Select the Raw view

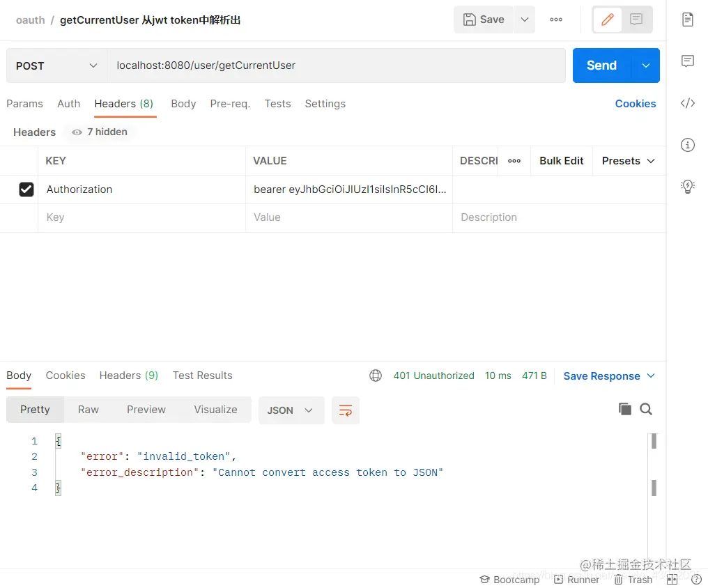tap(88, 410)
